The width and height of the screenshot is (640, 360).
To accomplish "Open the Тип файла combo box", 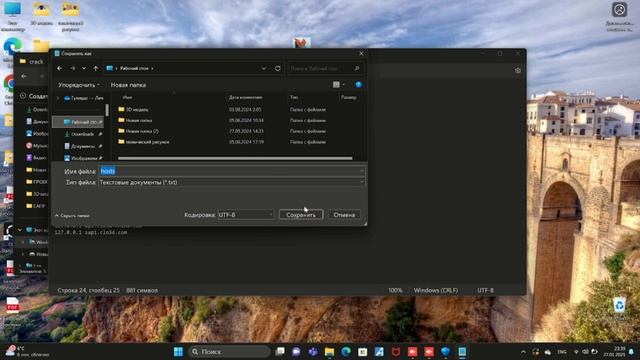I will (x=231, y=182).
